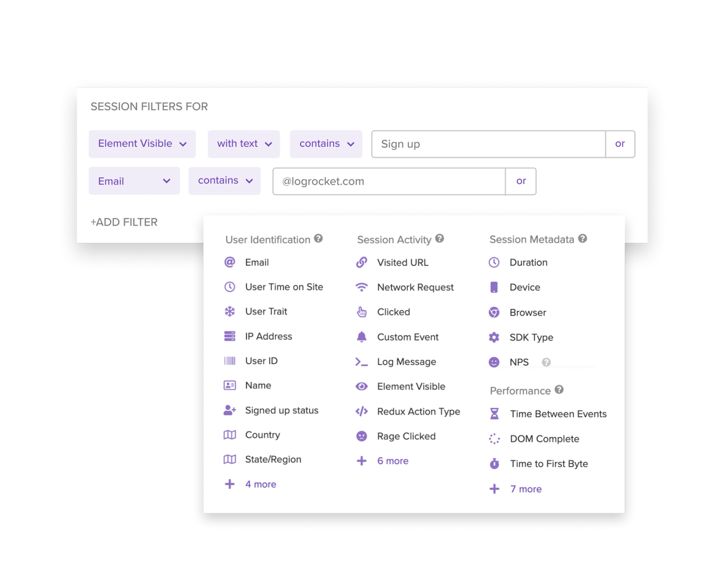Click the Redux Action Type code icon
The width and height of the screenshot is (728, 565).
tap(361, 412)
